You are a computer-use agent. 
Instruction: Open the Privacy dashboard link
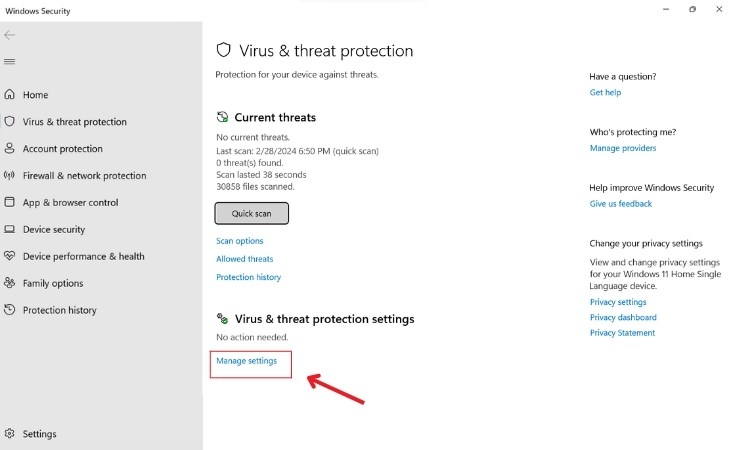pyautogui.click(x=623, y=318)
